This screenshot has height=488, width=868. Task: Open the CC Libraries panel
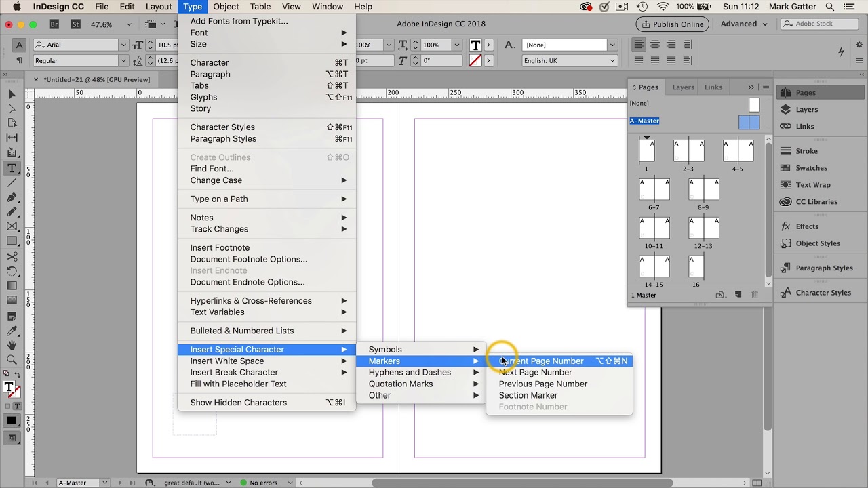816,202
